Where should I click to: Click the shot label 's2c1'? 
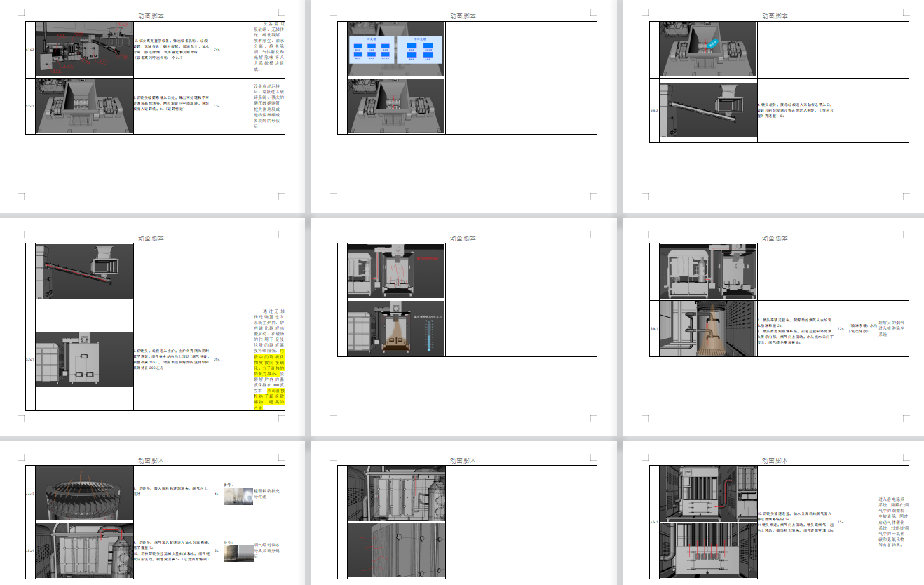point(30,106)
